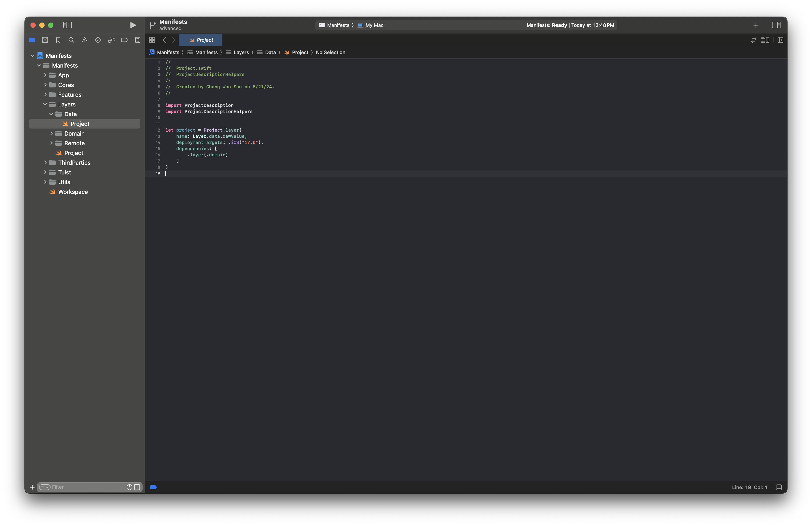Run the Manifests scheme with Play
Screen dimensions: 812x526
(x=133, y=25)
